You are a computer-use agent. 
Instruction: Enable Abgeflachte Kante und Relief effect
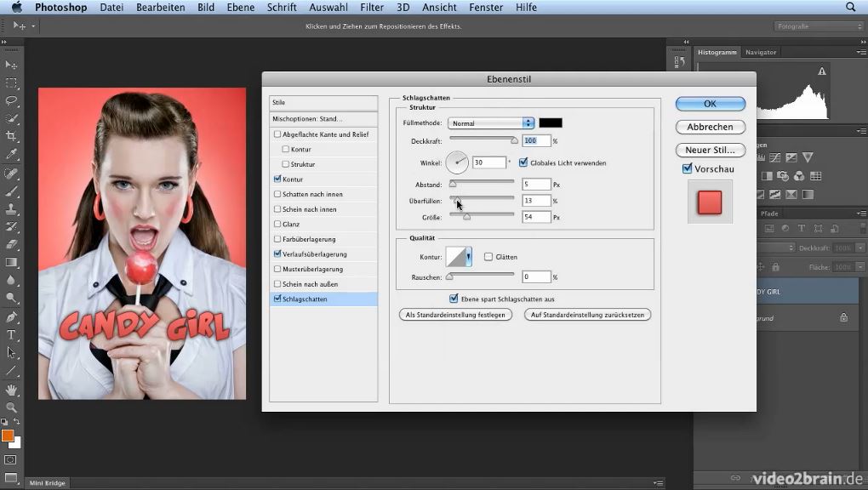[277, 134]
